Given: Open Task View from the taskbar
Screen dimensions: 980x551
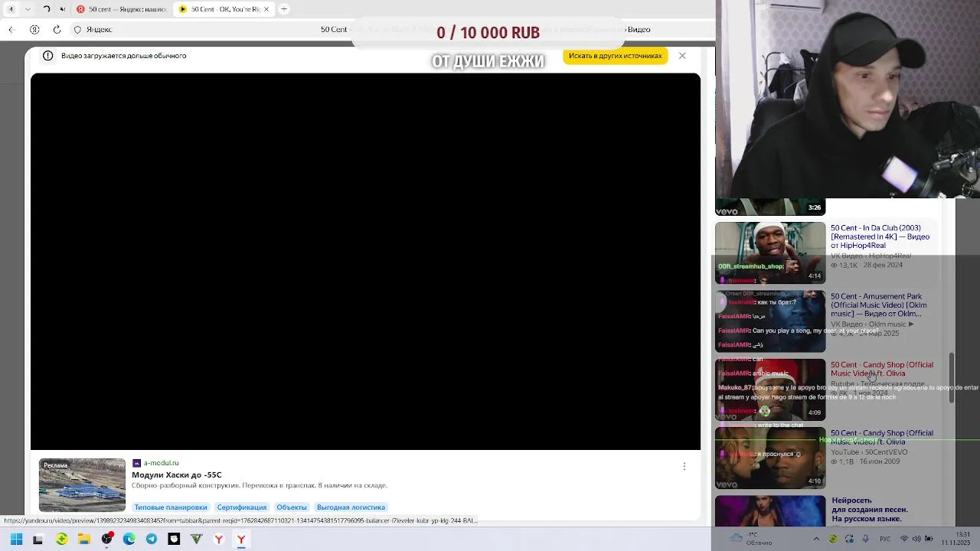Looking at the screenshot, I should tap(38, 540).
